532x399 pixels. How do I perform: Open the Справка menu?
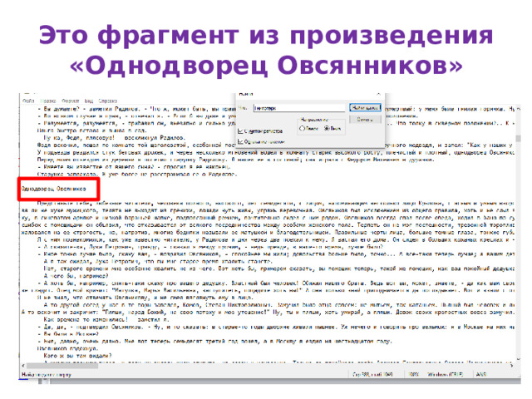tap(107, 101)
